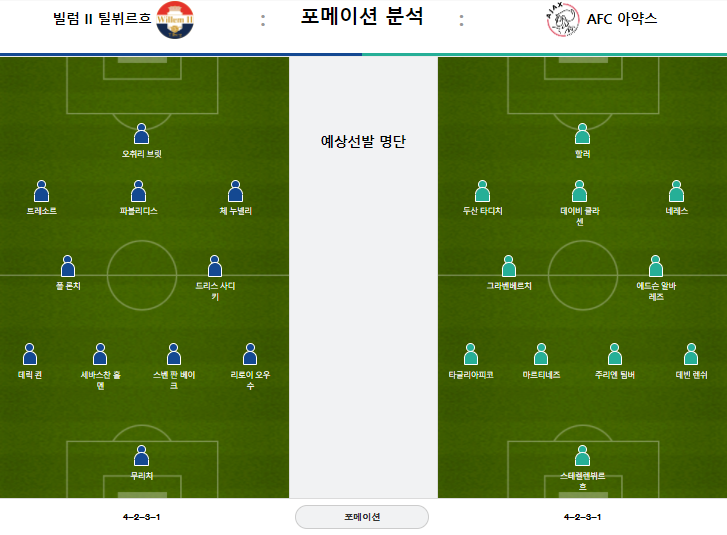This screenshot has width=727, height=535.
Task: Click the Willem II team crest logo
Action: click(x=175, y=20)
